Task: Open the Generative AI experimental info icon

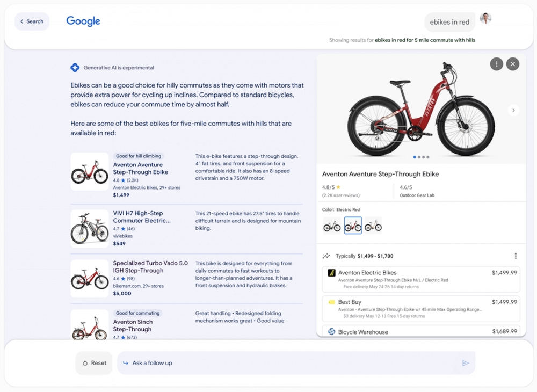Action: click(75, 67)
